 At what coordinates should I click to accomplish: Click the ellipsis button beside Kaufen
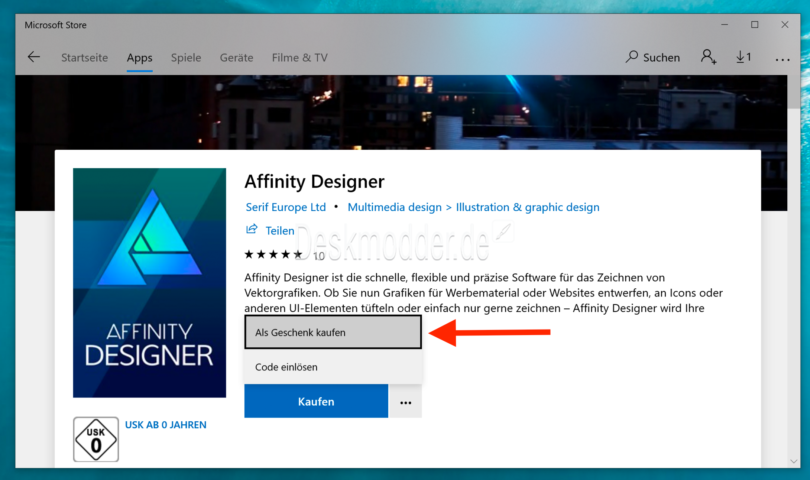pos(406,402)
